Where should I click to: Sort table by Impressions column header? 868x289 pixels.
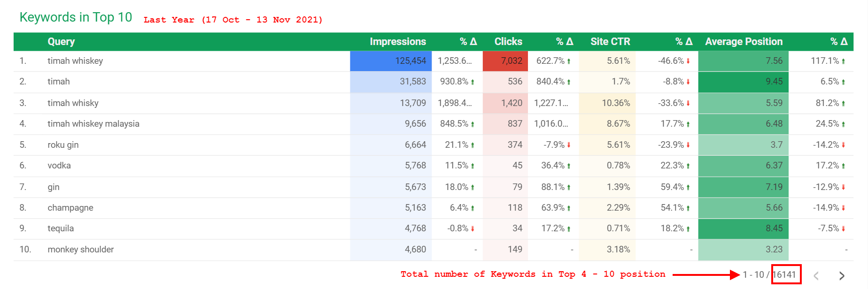pos(398,42)
